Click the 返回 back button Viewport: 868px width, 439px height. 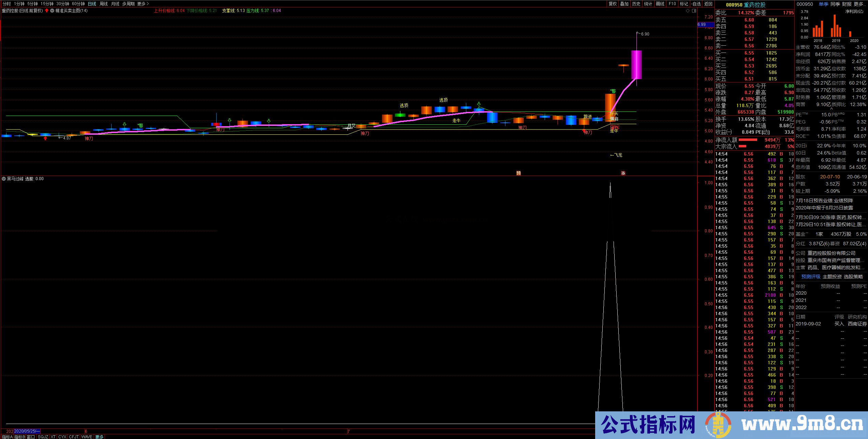(x=708, y=4)
